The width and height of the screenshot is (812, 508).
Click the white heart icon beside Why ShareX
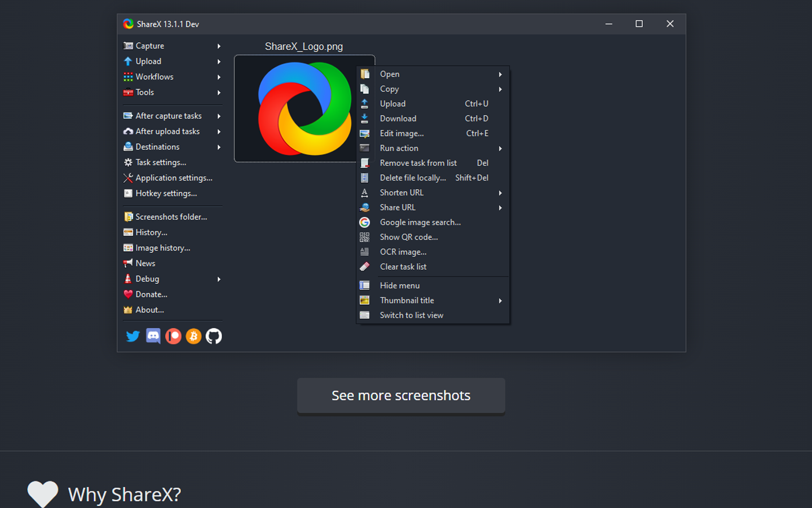pos(43,494)
